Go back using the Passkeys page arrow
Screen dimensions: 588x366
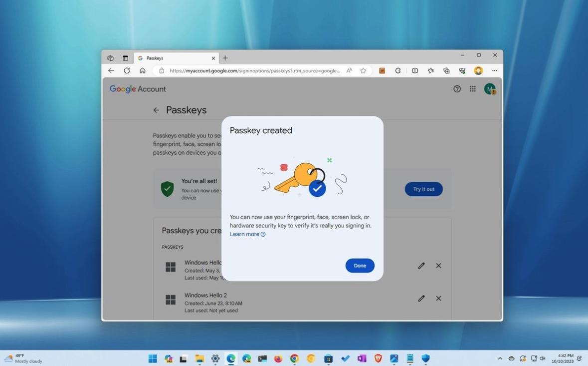156,110
